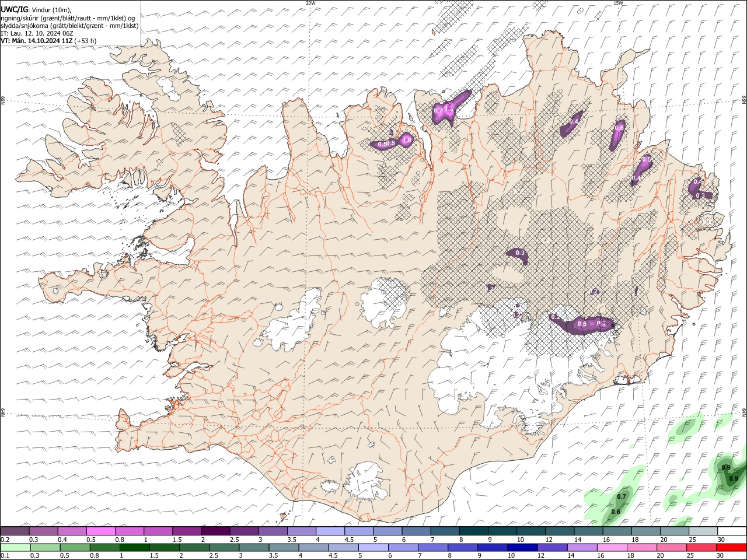
Task: Click the pale grey snow swatch at 25
Action: 704,531
